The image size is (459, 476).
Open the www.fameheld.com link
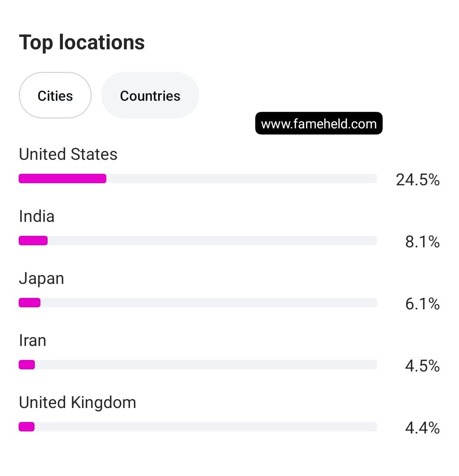tap(319, 124)
